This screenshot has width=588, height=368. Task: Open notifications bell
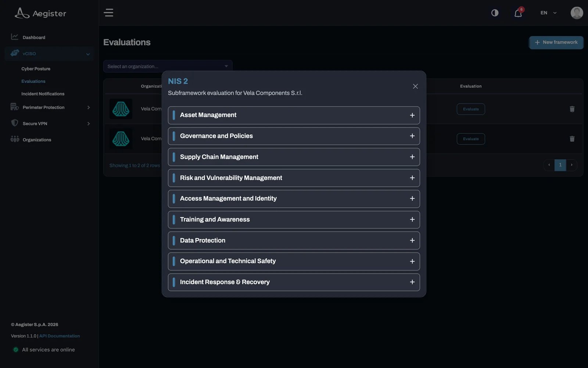(x=518, y=13)
